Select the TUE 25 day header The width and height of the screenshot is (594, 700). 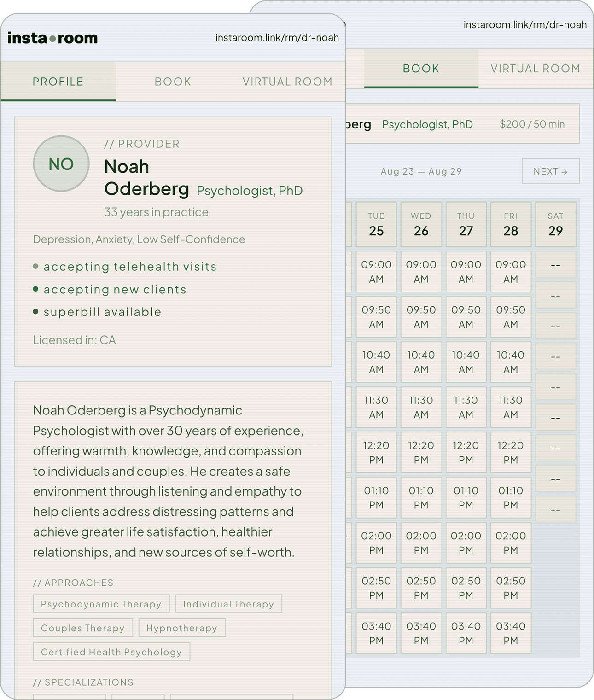pos(376,224)
